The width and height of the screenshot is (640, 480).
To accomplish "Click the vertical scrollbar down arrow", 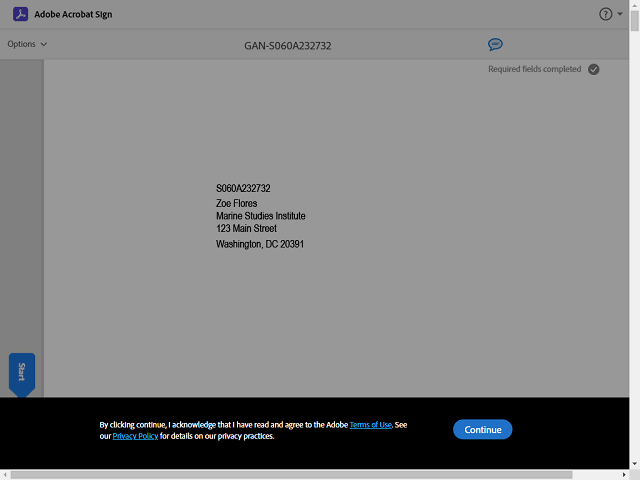I will tap(634, 464).
